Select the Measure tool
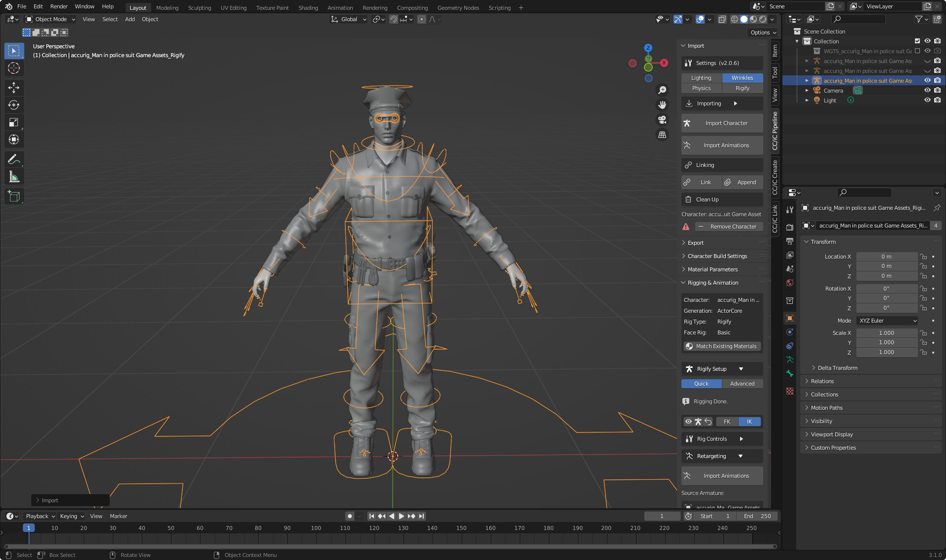 pos(14,177)
